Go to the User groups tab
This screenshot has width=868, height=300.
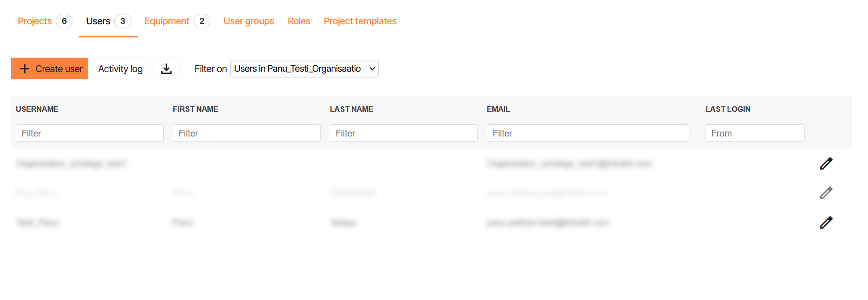pyautogui.click(x=249, y=21)
